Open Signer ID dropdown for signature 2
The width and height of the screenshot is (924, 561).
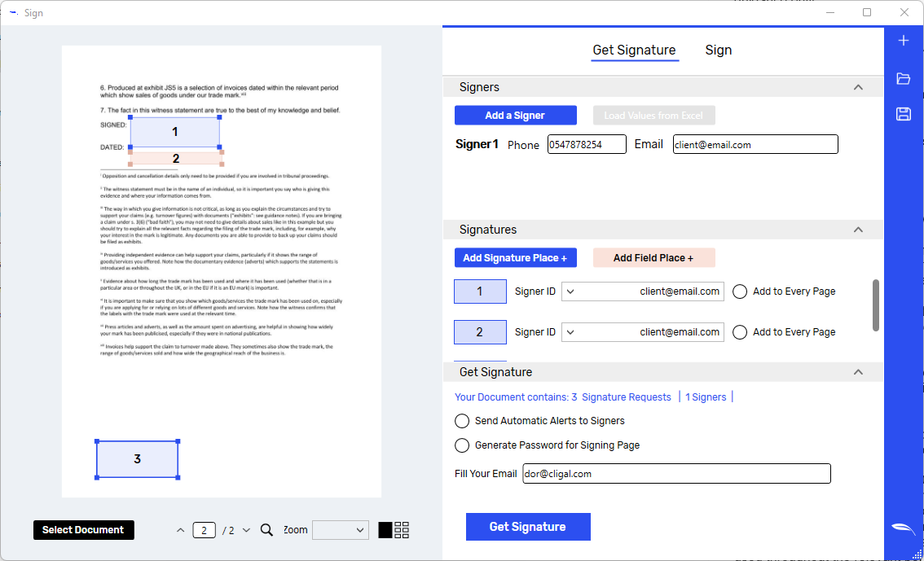(570, 332)
